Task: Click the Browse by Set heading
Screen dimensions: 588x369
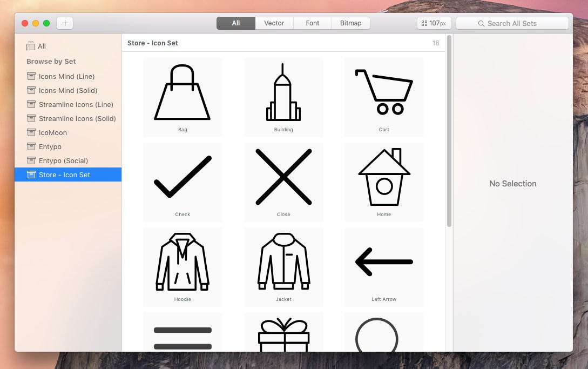Action: 51,61
